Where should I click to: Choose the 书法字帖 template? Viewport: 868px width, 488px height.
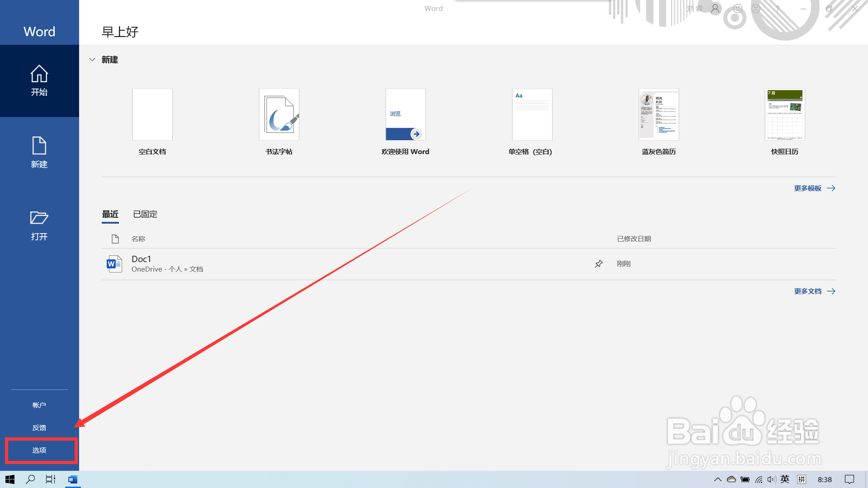click(x=279, y=122)
